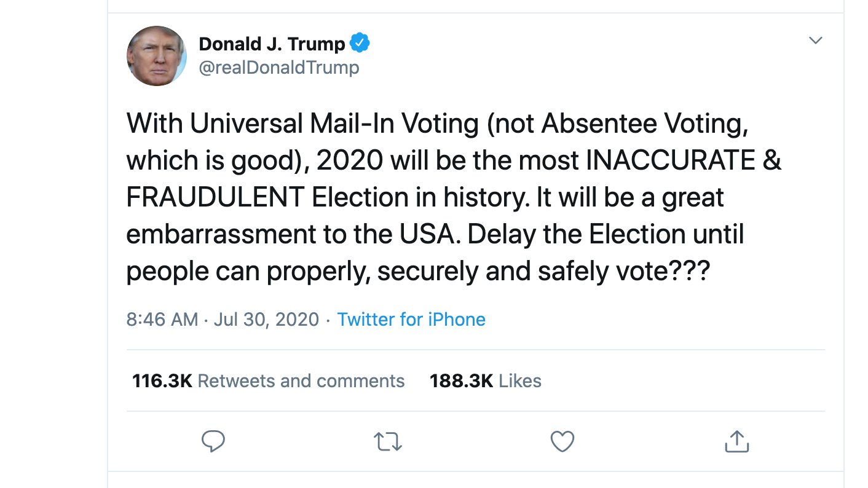Show the list of Likes
The image size is (868, 488).
520,381
